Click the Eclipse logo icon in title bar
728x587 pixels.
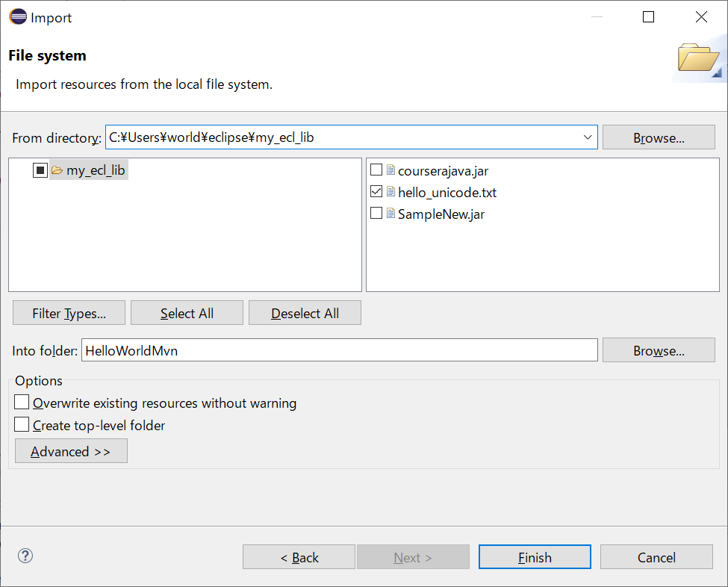click(18, 16)
